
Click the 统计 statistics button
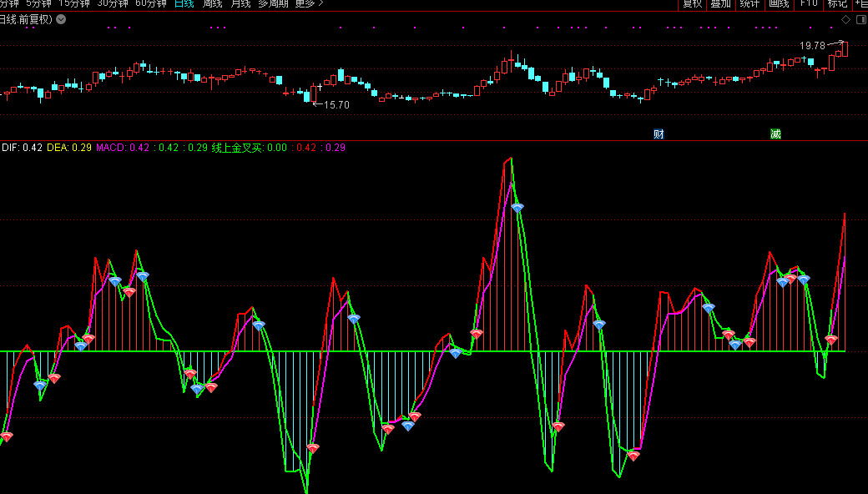click(749, 3)
